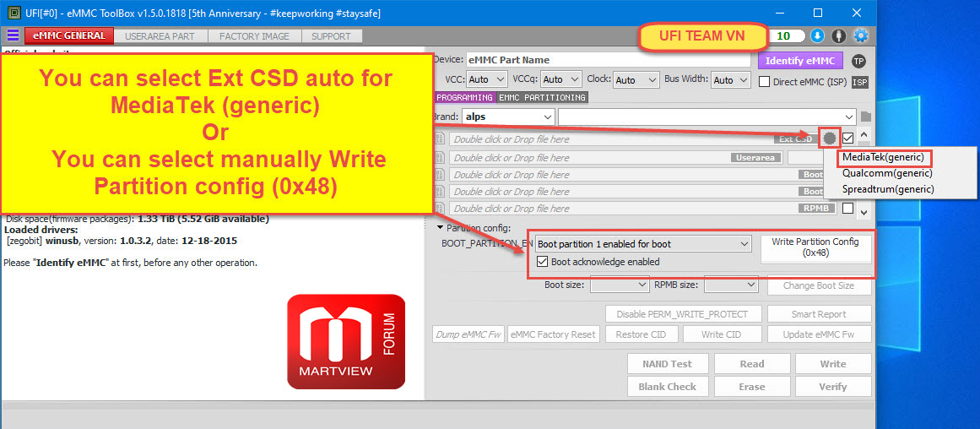Open the RPMB size dropdown
This screenshot has height=429, width=980.
[731, 285]
